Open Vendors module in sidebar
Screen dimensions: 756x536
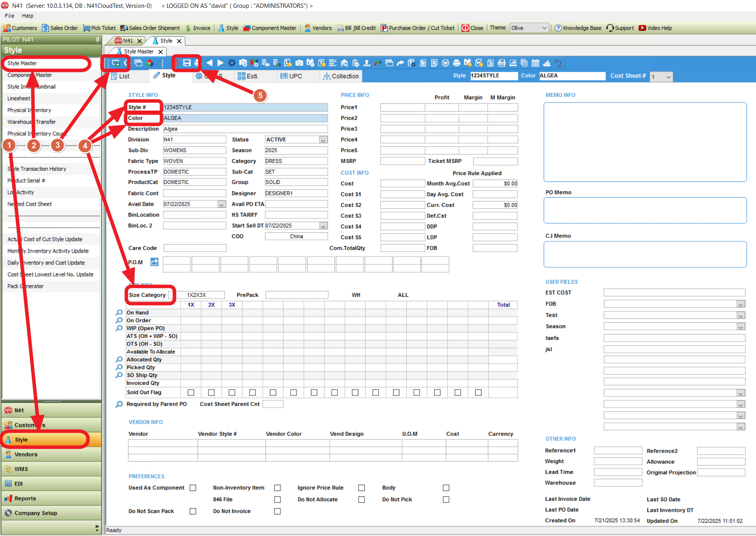pyautogui.click(x=26, y=454)
